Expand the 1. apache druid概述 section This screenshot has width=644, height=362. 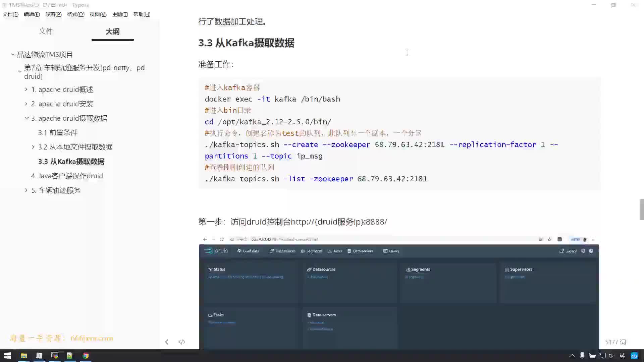click(26, 89)
